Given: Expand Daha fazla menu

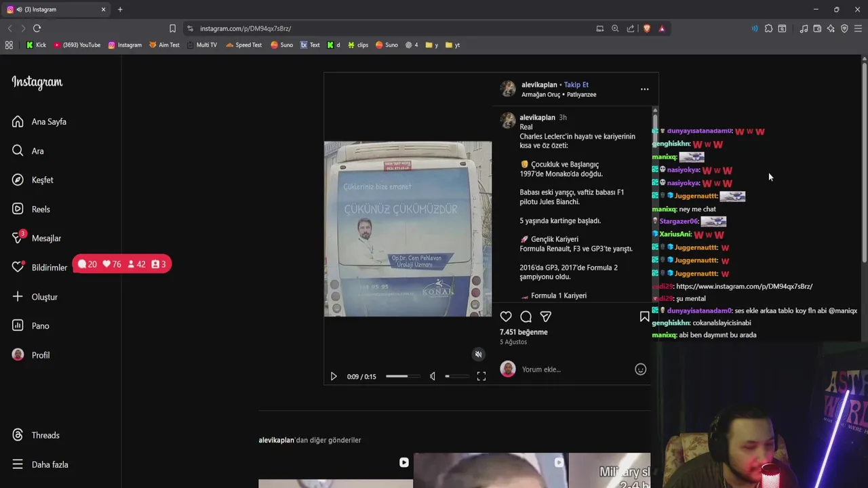Looking at the screenshot, I should [x=40, y=464].
